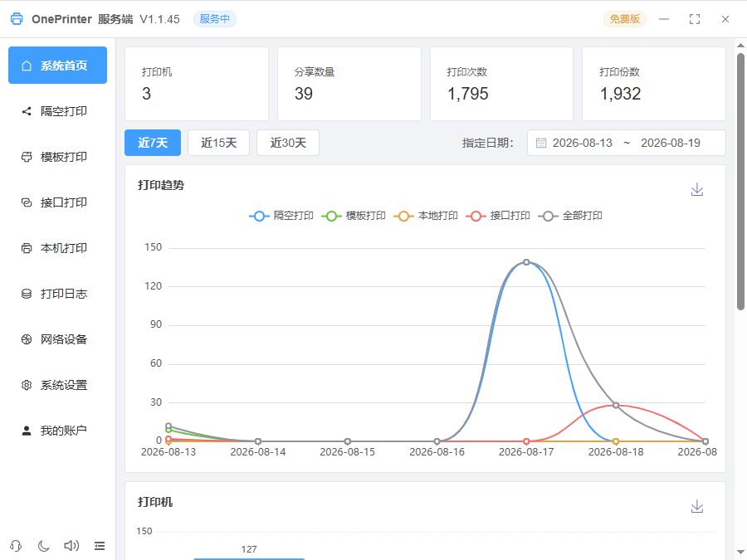Click the 服务中 status tag
Viewport: 747px width, 560px height.
[214, 19]
